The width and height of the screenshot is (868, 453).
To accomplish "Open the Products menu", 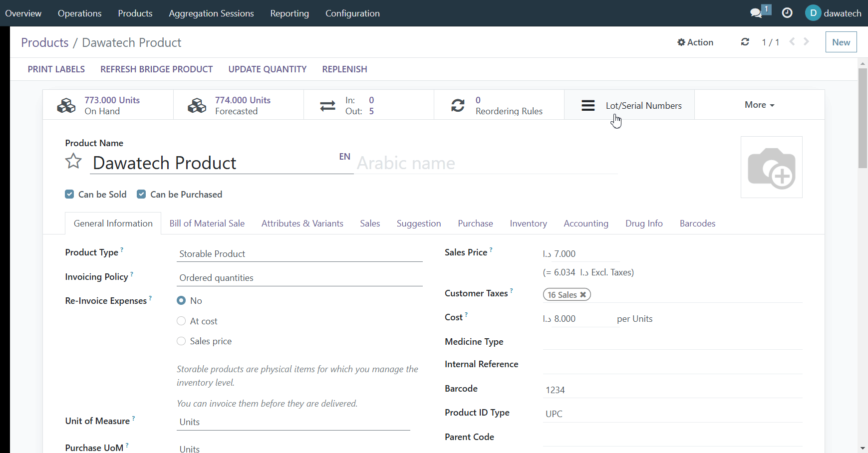I will pyautogui.click(x=135, y=13).
